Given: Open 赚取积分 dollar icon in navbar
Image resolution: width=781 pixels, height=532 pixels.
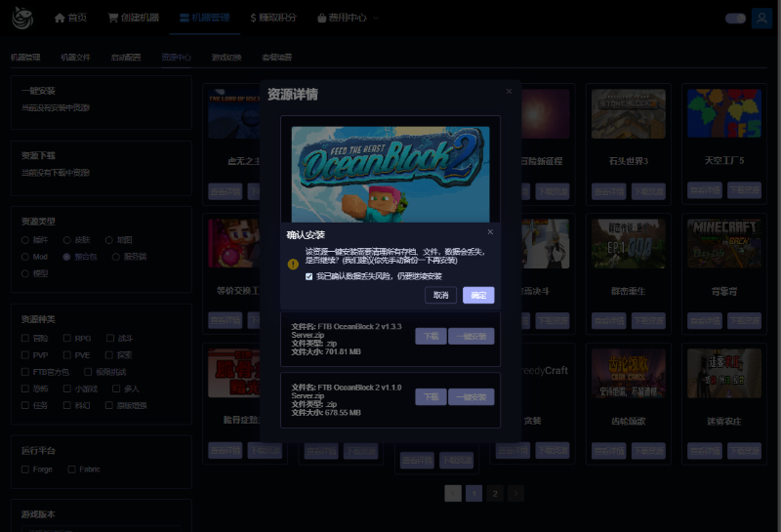Looking at the screenshot, I should pos(253,18).
